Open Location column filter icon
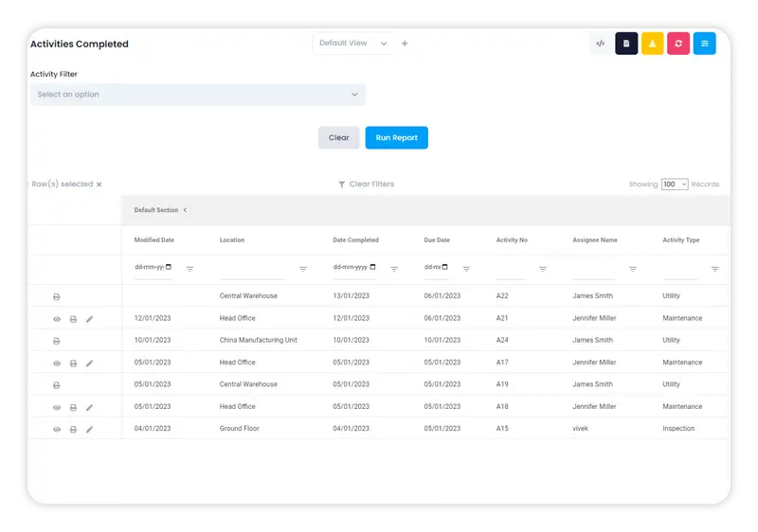758x532 pixels. 303,269
